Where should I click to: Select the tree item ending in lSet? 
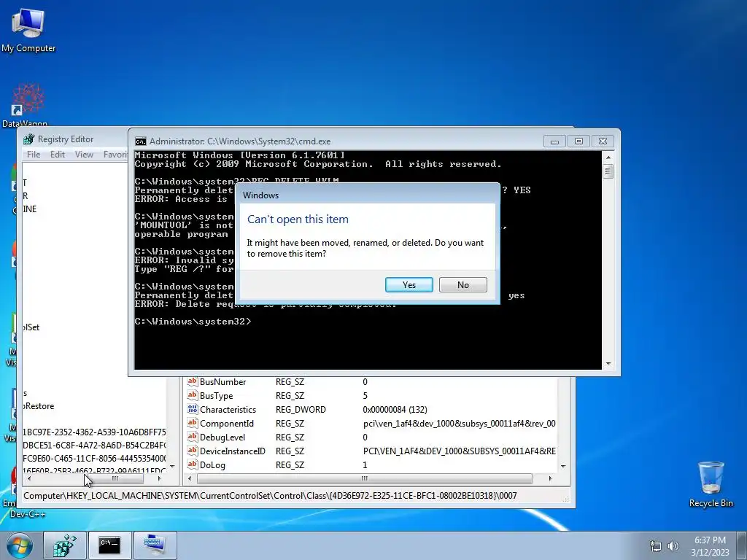tap(31, 327)
